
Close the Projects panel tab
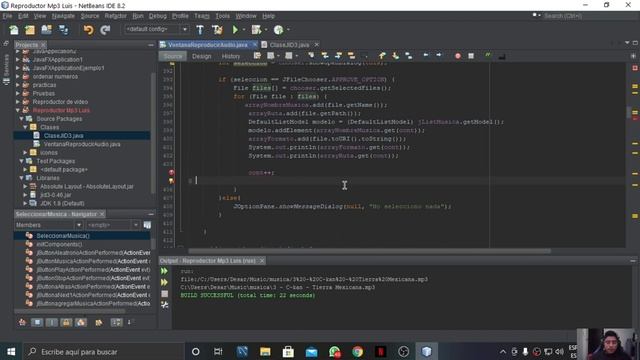click(x=43, y=45)
